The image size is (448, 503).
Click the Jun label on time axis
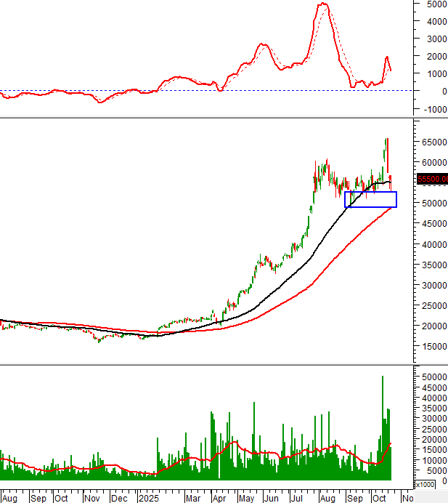point(271,498)
